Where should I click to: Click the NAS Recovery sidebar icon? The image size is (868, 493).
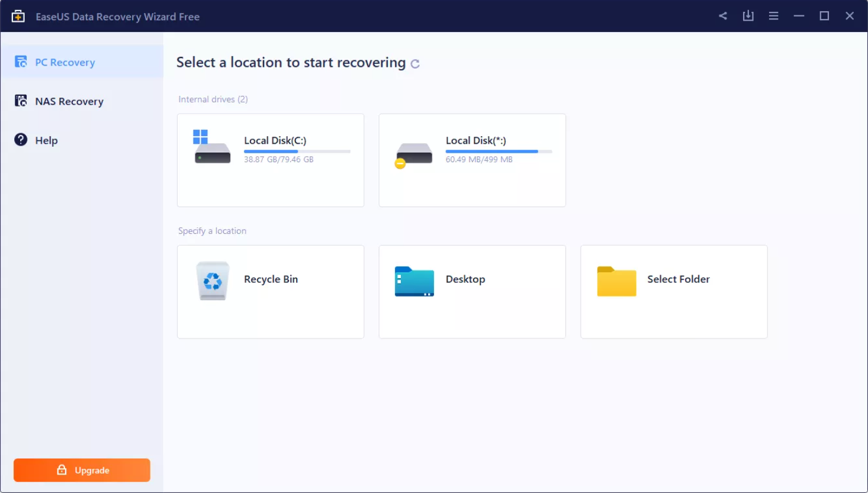tap(21, 101)
